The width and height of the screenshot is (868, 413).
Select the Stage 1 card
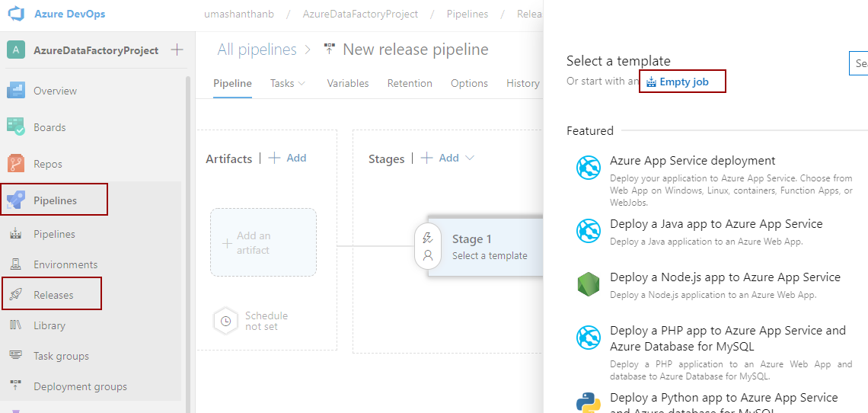(487, 246)
